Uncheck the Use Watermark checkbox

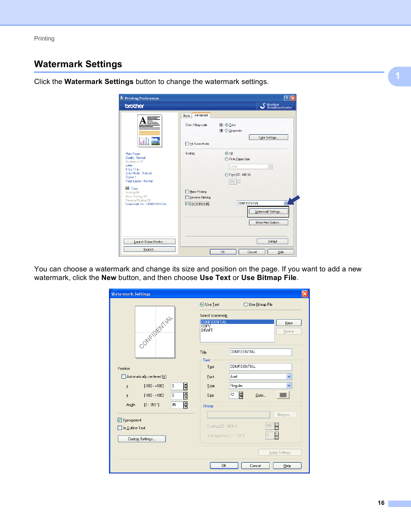(x=187, y=203)
